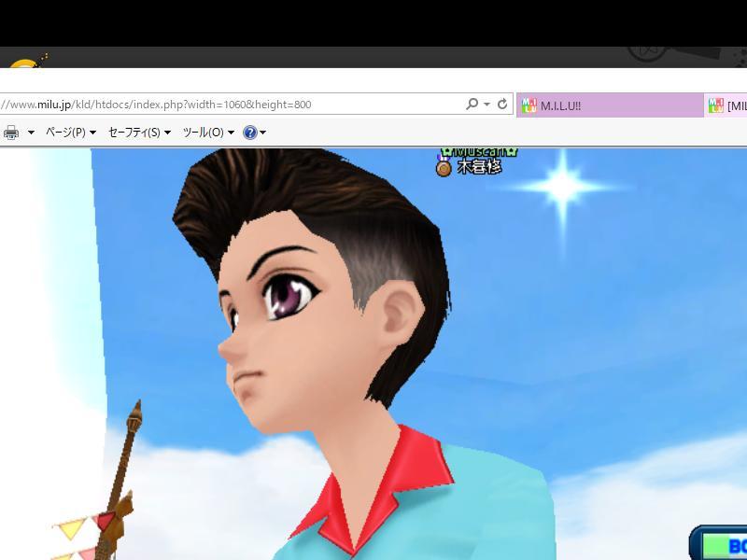Click the player name label above avatar
This screenshot has height=560, width=747.
coord(479,168)
